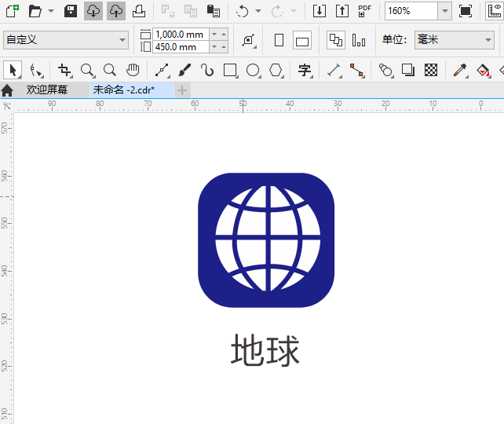504x424 pixels.
Task: Set landscape page orientation
Action: coord(302,40)
